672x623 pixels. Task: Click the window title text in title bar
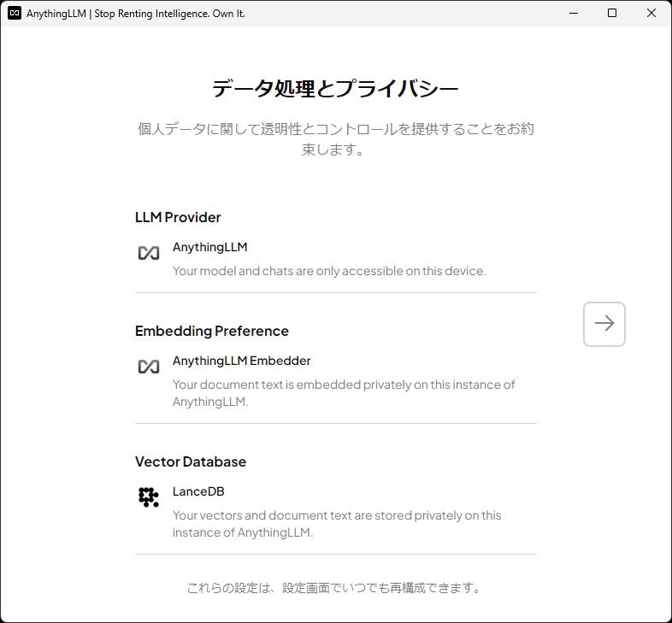click(x=135, y=14)
